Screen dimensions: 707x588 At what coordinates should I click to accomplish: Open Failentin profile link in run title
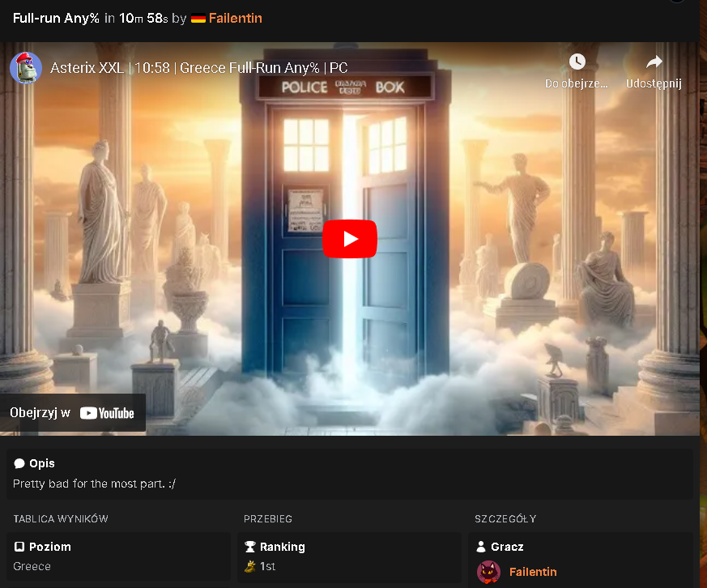236,19
